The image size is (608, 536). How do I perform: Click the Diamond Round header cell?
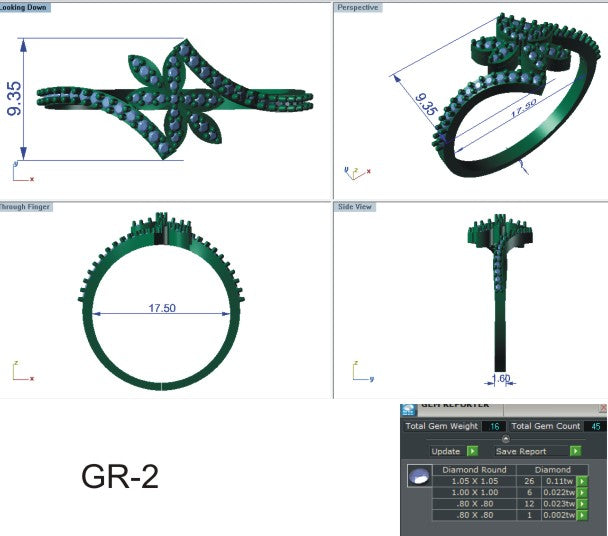(x=475, y=470)
